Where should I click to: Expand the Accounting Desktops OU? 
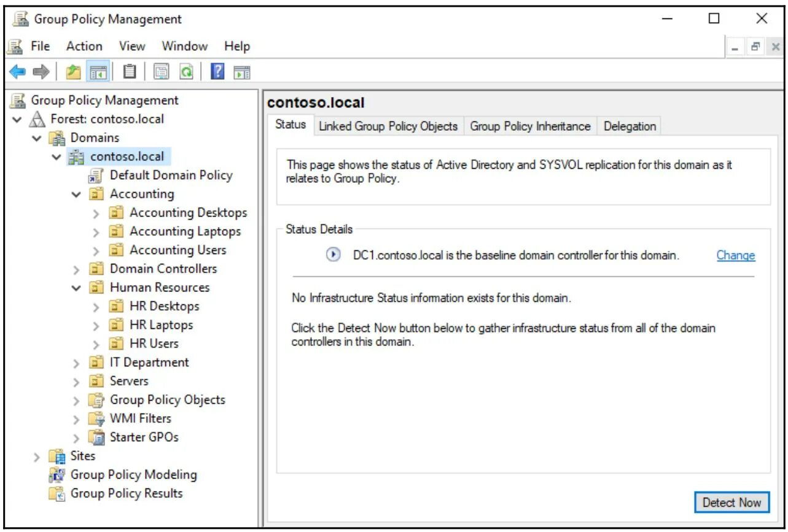(96, 214)
